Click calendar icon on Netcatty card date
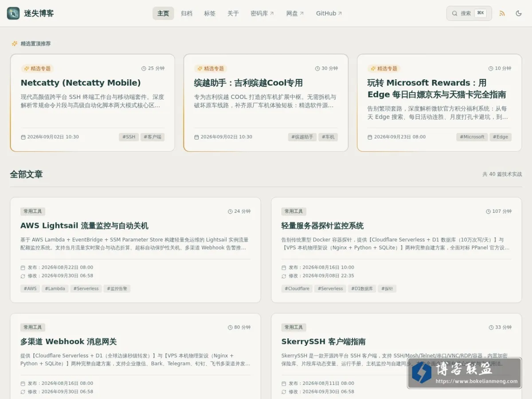This screenshot has width=532, height=399. point(23,137)
